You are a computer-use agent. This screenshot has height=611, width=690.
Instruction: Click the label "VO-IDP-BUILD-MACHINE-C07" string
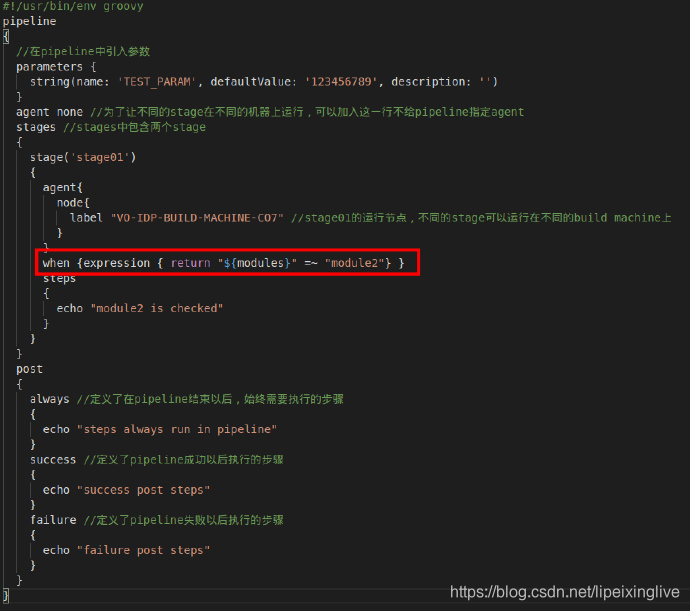[x=197, y=218]
